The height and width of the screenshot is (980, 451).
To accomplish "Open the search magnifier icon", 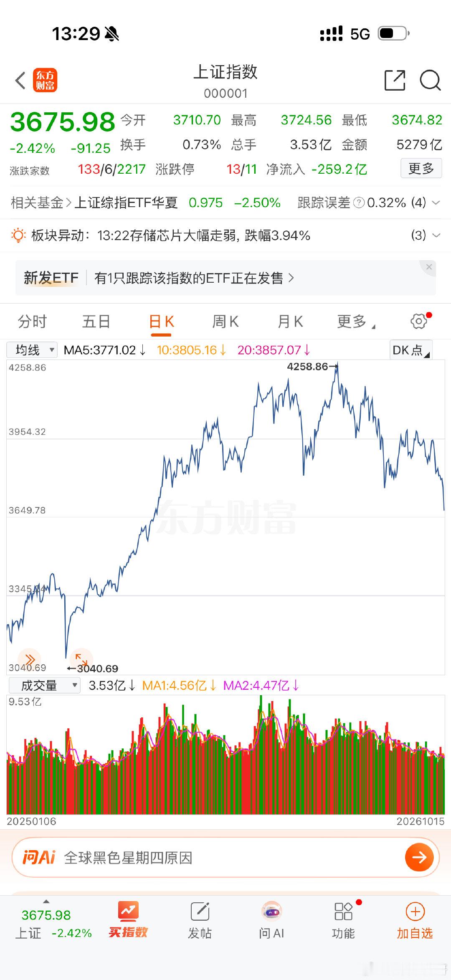I will 430,80.
